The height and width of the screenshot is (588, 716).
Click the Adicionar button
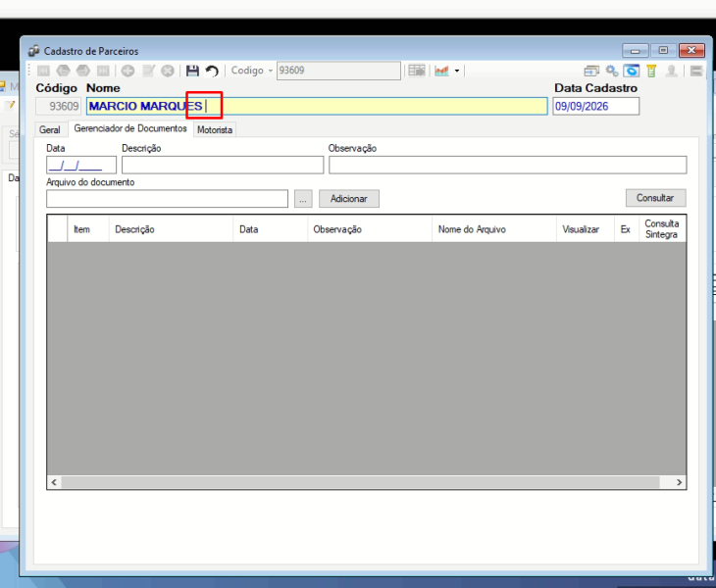click(x=349, y=198)
